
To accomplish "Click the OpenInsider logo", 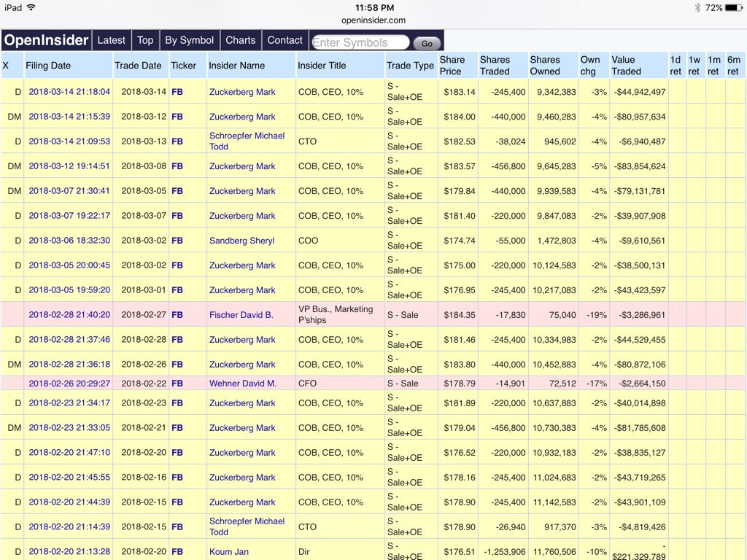I will pos(46,41).
